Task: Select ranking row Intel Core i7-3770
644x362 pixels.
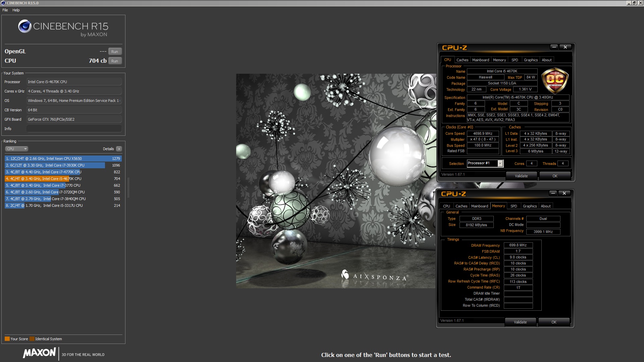Action: (63, 185)
